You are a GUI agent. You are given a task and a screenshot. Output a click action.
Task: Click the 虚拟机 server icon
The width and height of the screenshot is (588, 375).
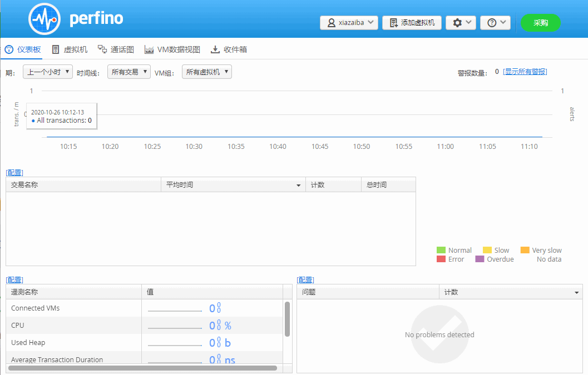pyautogui.click(x=56, y=49)
